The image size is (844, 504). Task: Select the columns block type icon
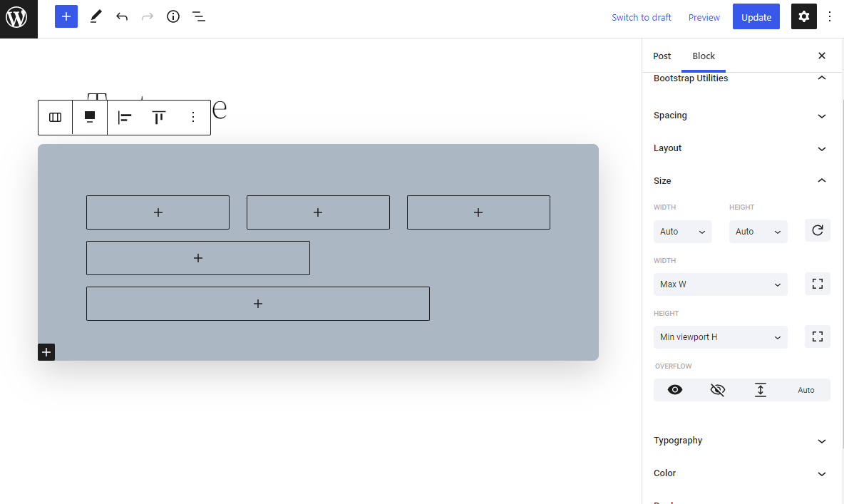pos(56,118)
